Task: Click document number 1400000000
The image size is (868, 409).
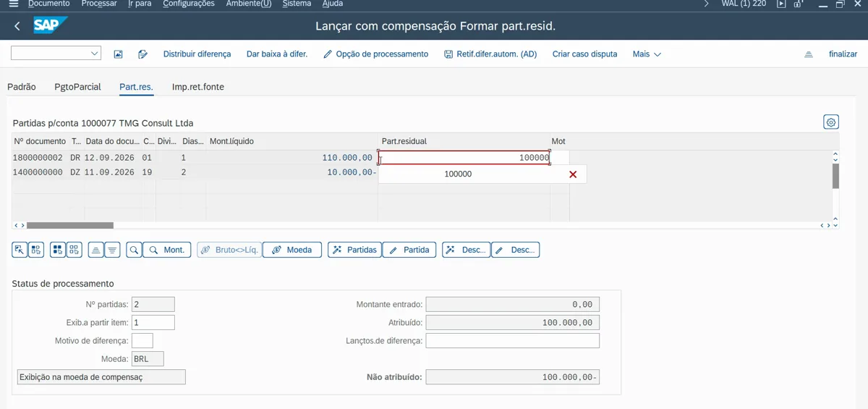Action: coord(38,172)
